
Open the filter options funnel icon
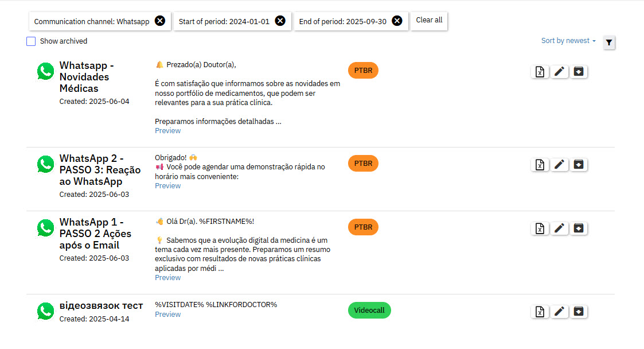click(609, 42)
